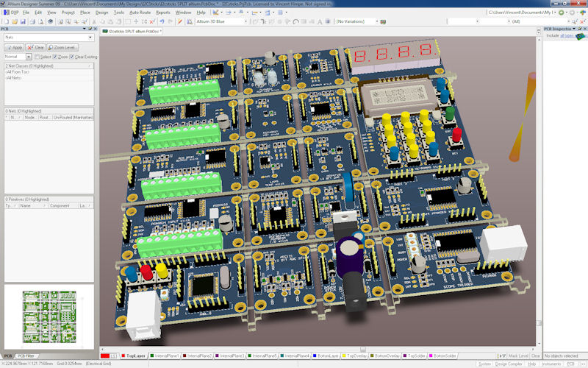Toggle the Zoom checkbox in PCB panel
The width and height of the screenshot is (588, 368).
54,57
